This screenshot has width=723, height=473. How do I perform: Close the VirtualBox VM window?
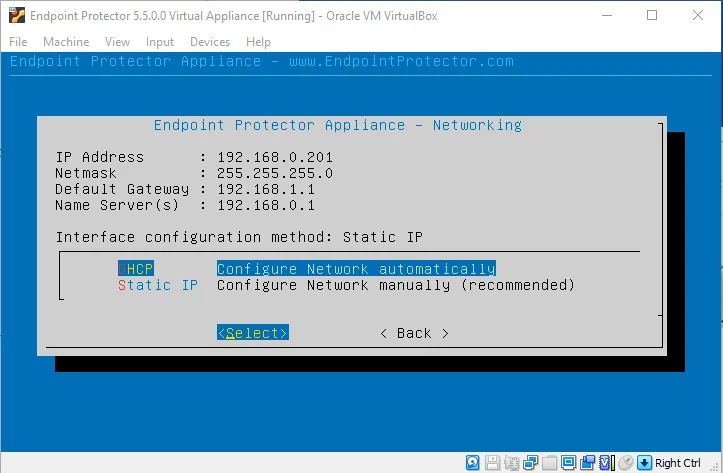click(x=698, y=15)
